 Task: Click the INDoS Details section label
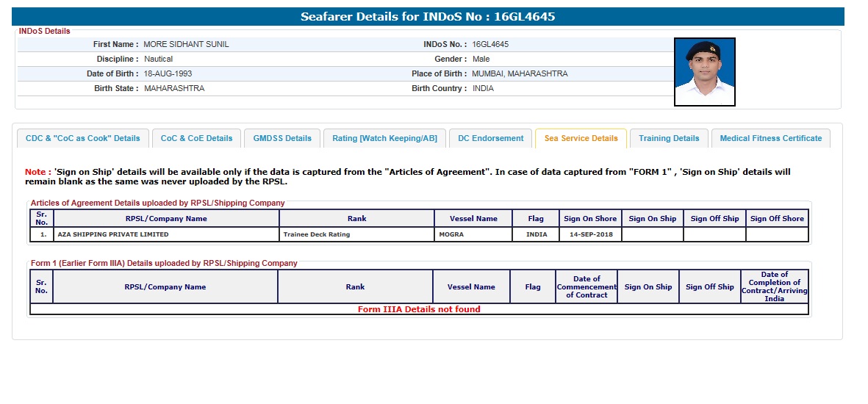(44, 32)
